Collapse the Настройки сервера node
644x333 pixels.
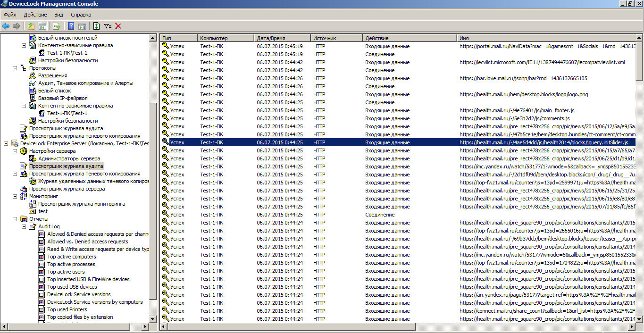pyautogui.click(x=15, y=151)
